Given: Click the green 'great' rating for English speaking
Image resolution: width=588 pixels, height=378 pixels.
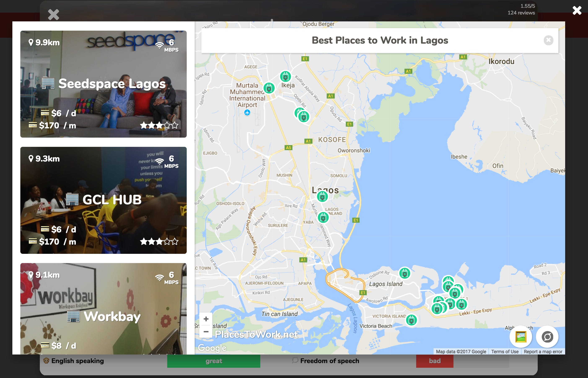Looking at the screenshot, I should (214, 361).
